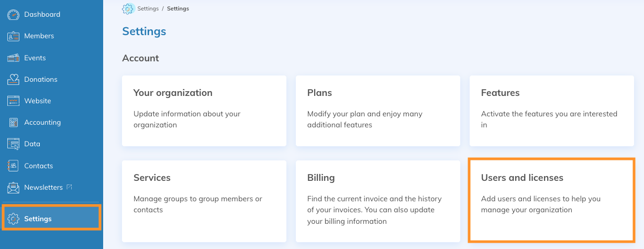This screenshot has width=644, height=249.
Task: Open the Features settings card
Action: 551,111
